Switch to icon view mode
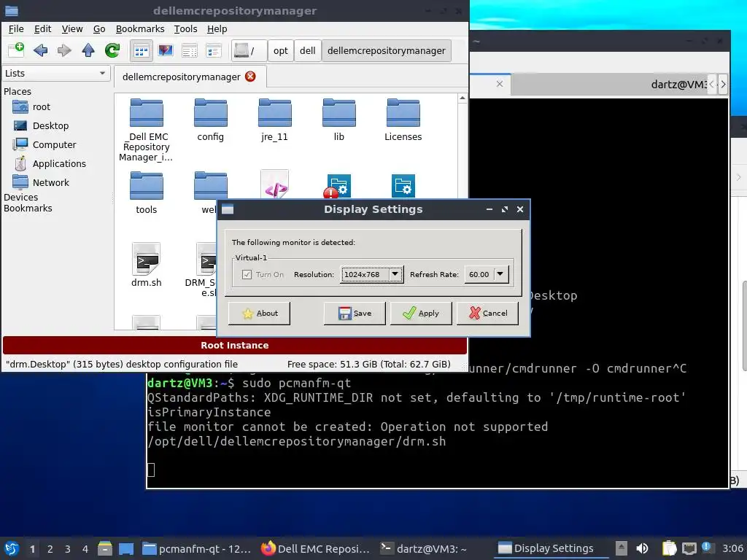 [x=141, y=50]
